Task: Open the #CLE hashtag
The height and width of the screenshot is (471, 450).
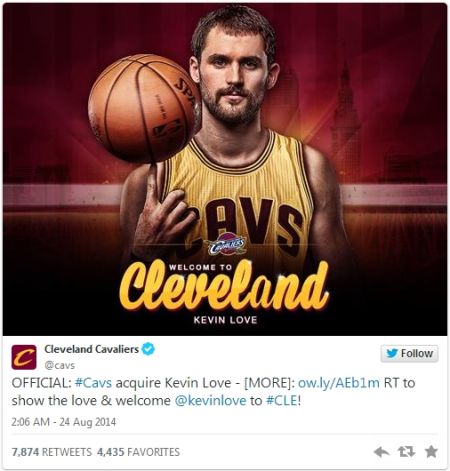Action: [281, 400]
